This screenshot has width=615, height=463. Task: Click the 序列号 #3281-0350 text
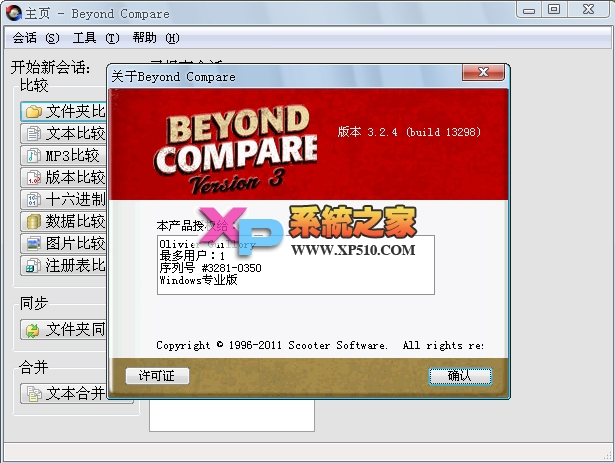(x=210, y=268)
